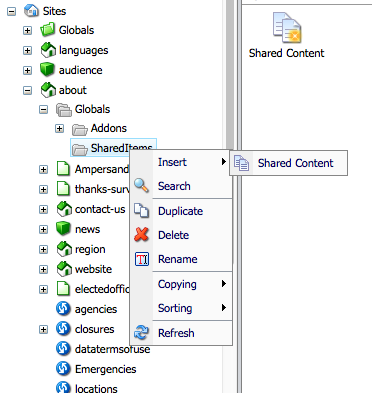Image resolution: width=372 pixels, height=393 pixels.
Task: Expand the website node
Action: pos(43,269)
